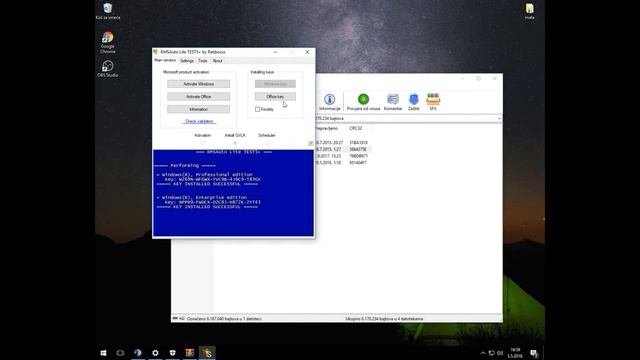Open the Settings tab in KMSAuto
640x360 pixels.
pyautogui.click(x=187, y=61)
